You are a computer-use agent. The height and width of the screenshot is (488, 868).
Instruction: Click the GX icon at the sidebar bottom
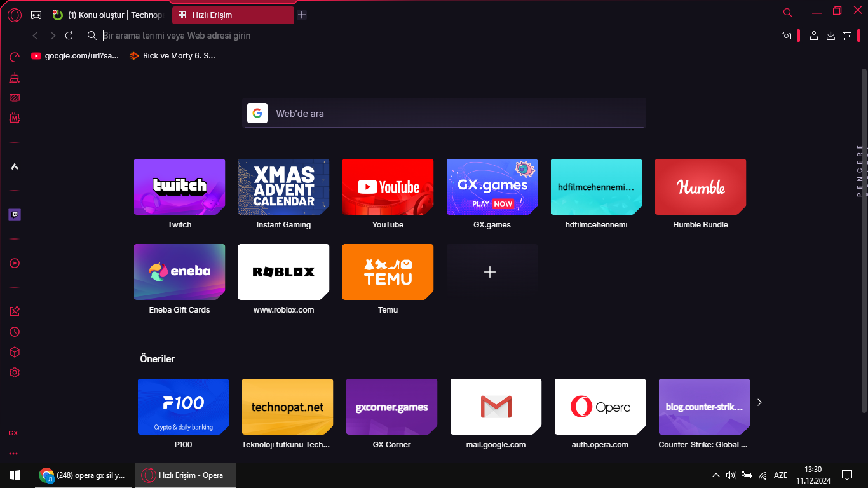13,433
